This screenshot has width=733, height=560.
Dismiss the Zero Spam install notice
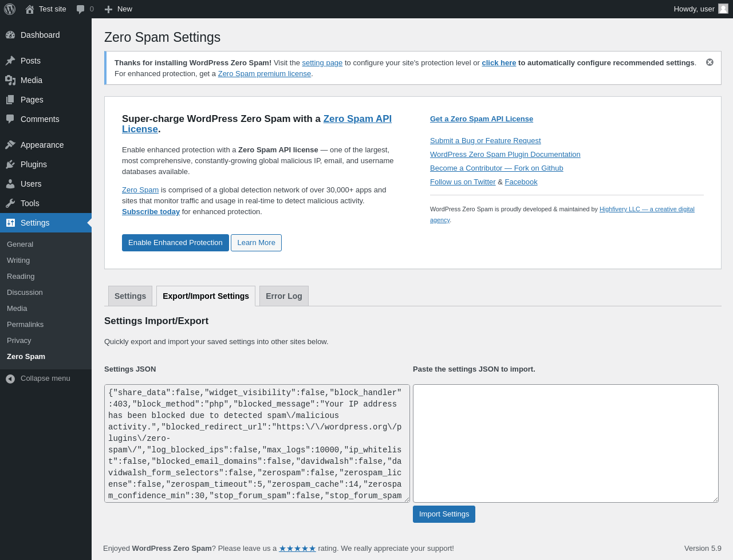[x=710, y=62]
